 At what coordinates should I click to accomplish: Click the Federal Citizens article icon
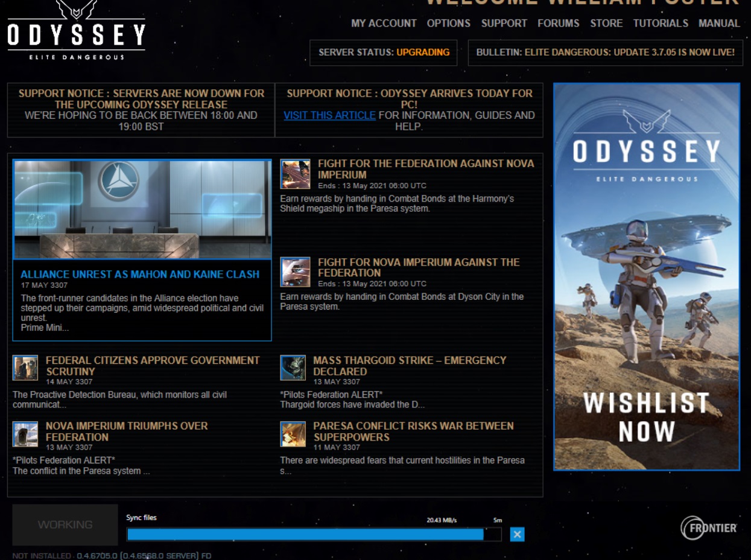point(25,368)
